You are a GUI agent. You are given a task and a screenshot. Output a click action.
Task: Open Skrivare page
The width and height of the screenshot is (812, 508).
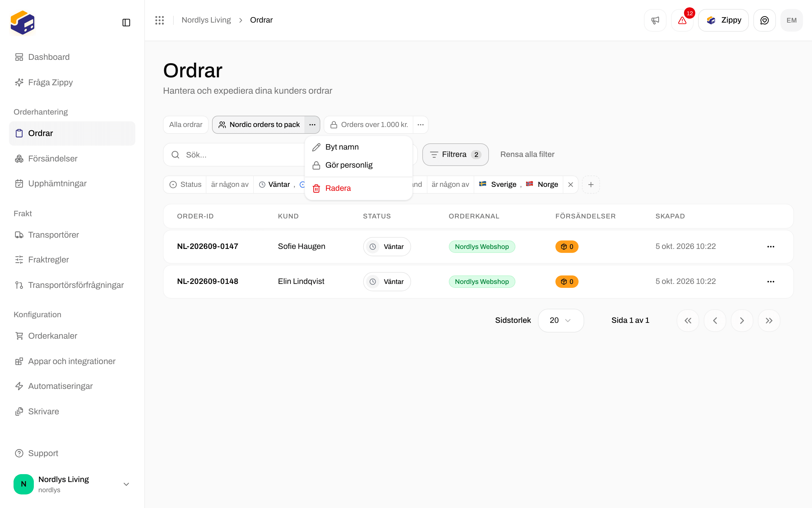coord(72,411)
